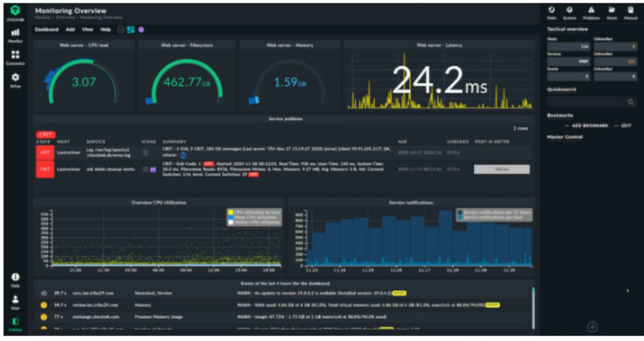Click the ADD BOOKMARK link

(590, 126)
